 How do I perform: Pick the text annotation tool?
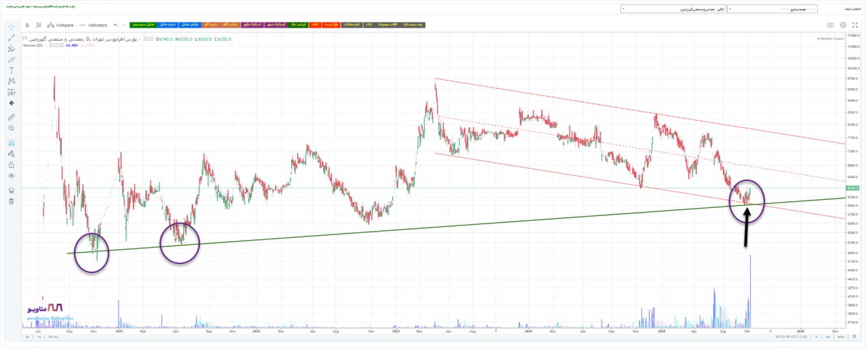[12, 70]
